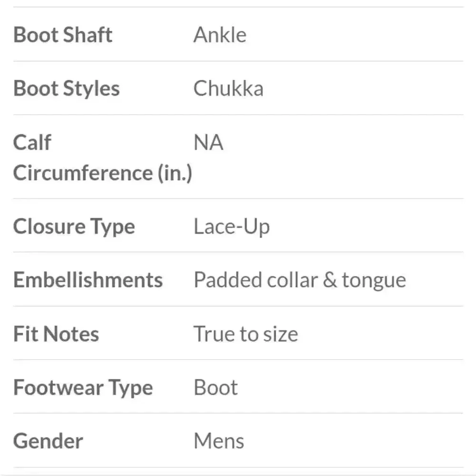Select the Boot value beside Footwear Type
Screen dimensions: 476x476
[216, 387]
